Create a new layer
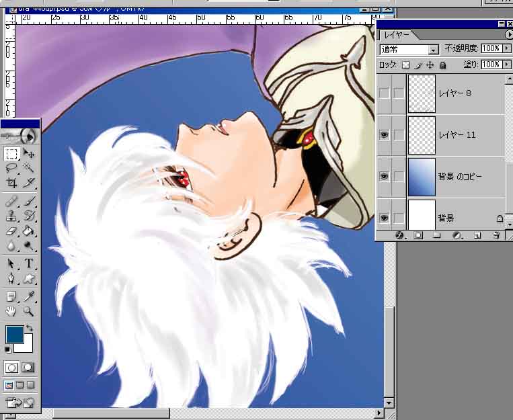Viewport: 513px width, 420px height. tap(477, 235)
